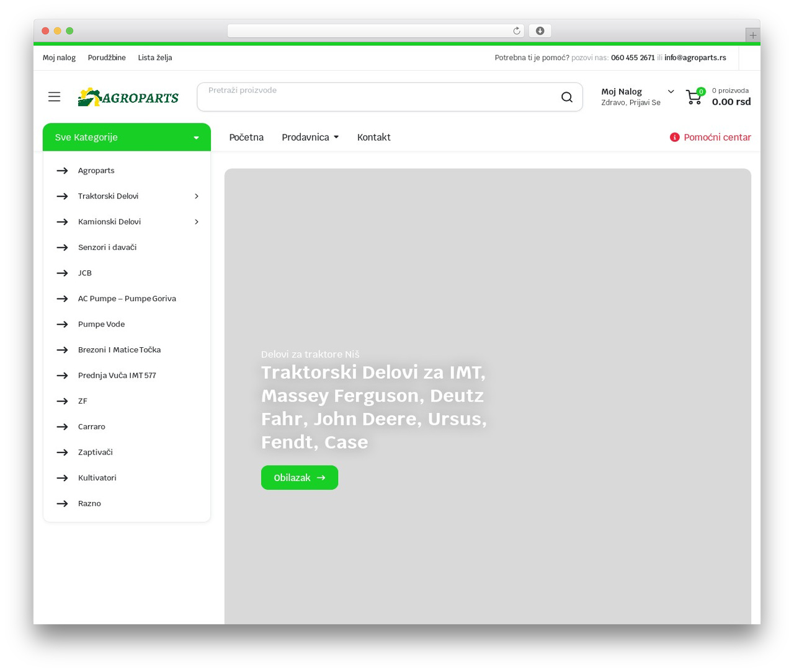
Task: Select the Prednja Vuča IMT 577 category
Action: pos(117,376)
